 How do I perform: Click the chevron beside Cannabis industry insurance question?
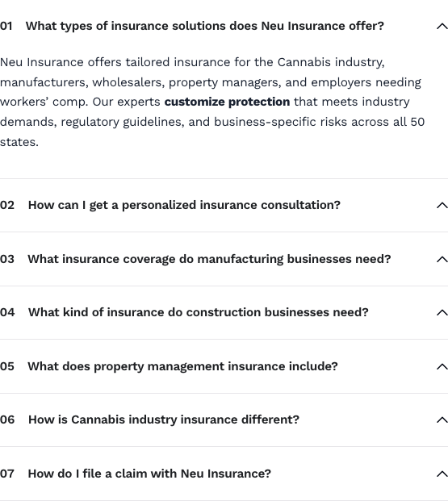(x=442, y=420)
